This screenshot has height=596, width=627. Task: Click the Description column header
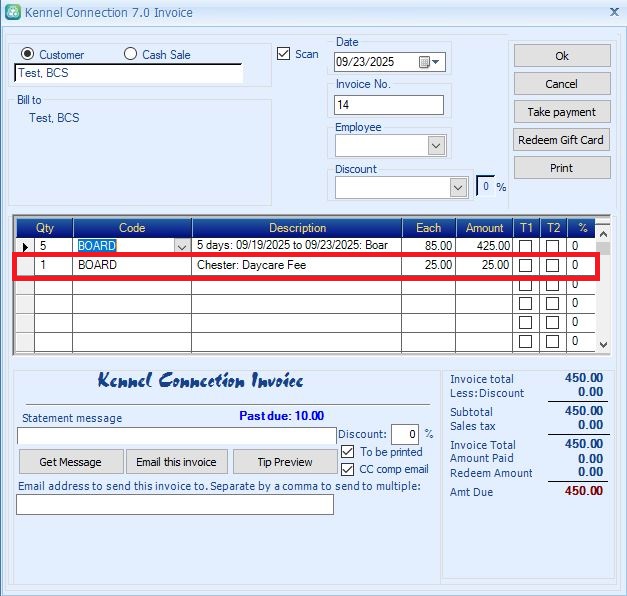coord(297,228)
